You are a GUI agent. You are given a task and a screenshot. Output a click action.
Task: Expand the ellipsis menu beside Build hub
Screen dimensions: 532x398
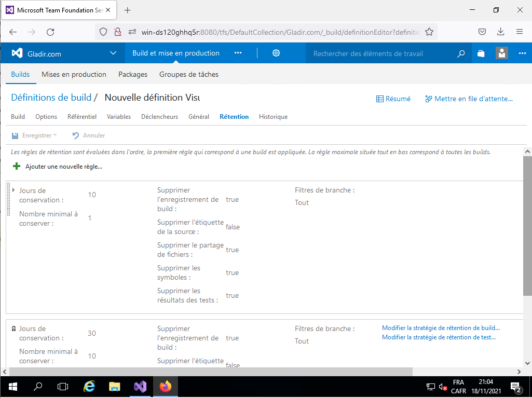[238, 53]
